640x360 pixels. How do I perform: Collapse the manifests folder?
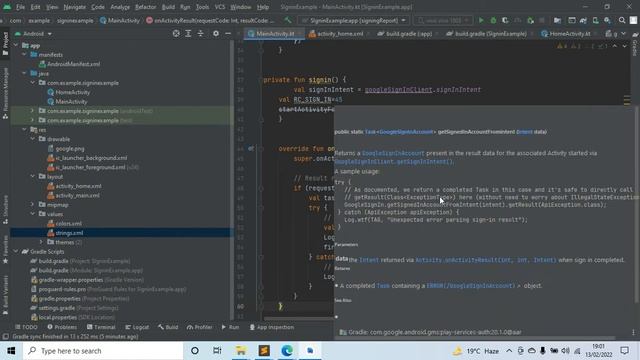point(24,55)
